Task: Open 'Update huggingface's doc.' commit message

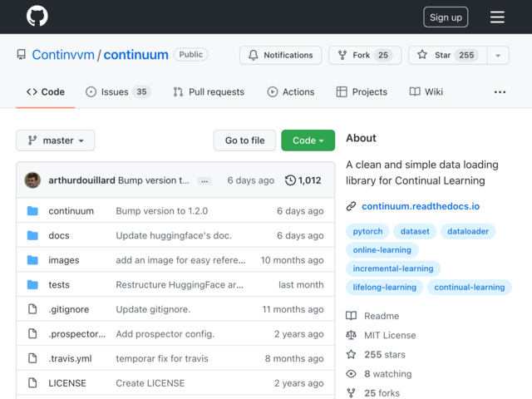Action: pos(174,235)
